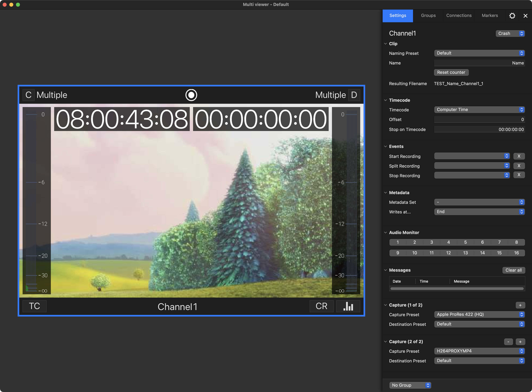
Task: Collapse the Audio Monitor section
Action: (385, 233)
